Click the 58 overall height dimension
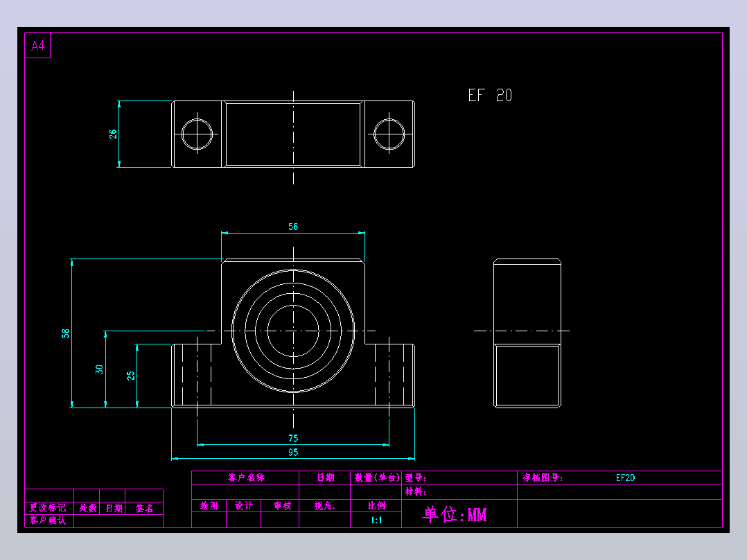 click(x=66, y=333)
